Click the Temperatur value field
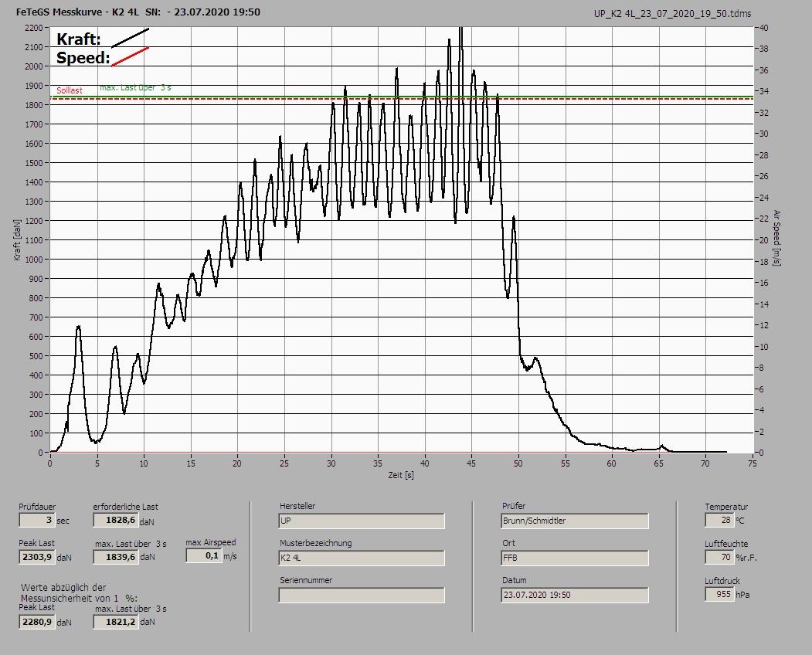Image resolution: width=812 pixels, height=655 pixels. point(719,520)
